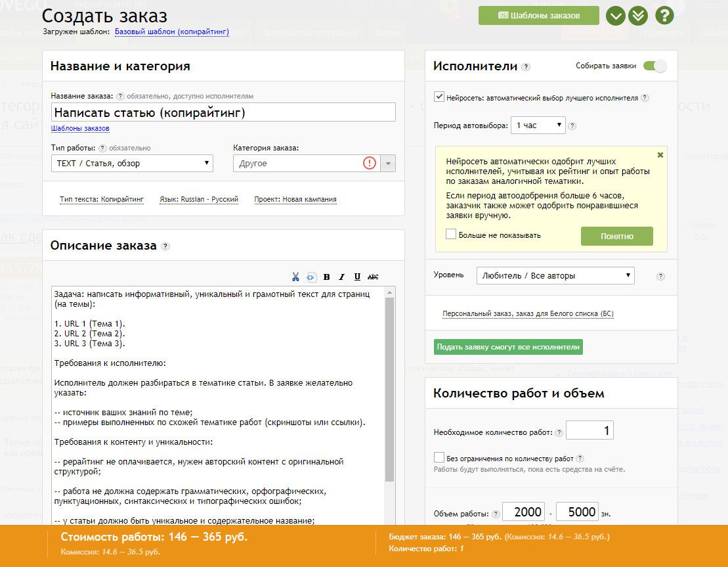Click the green help question mark icon

coord(664,15)
